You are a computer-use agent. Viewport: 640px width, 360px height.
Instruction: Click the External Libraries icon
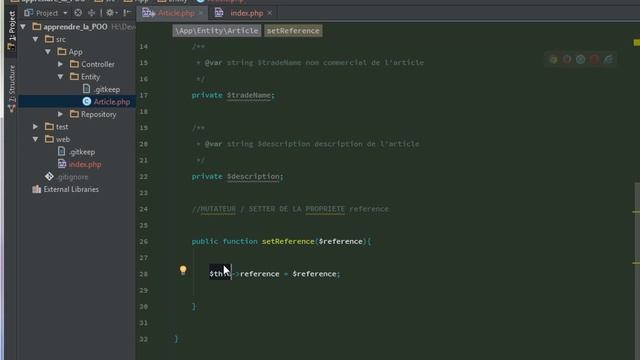pos(37,189)
